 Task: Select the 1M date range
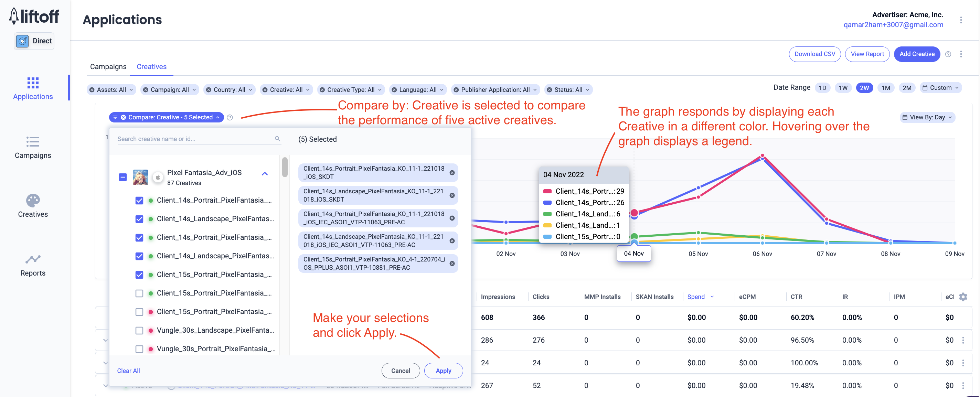886,88
